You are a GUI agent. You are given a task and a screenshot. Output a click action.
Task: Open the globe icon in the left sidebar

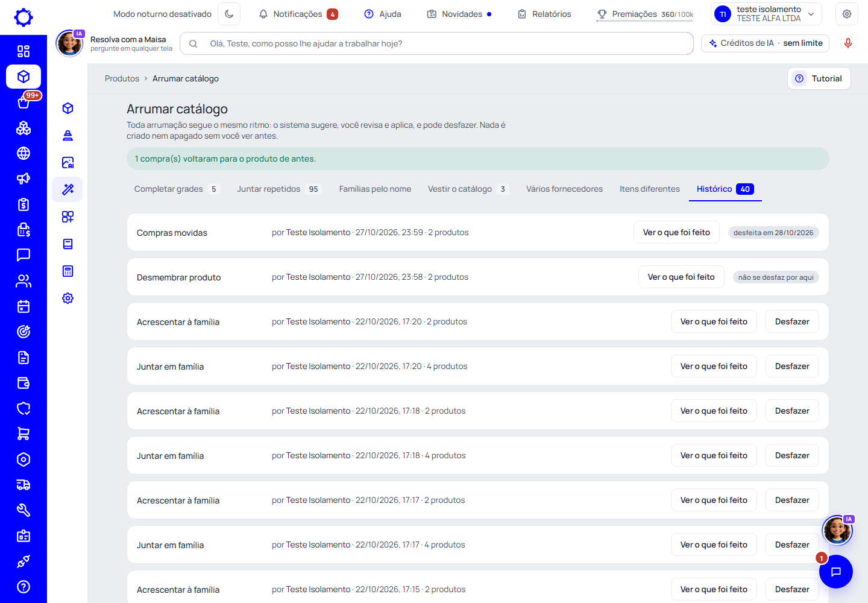[24, 153]
